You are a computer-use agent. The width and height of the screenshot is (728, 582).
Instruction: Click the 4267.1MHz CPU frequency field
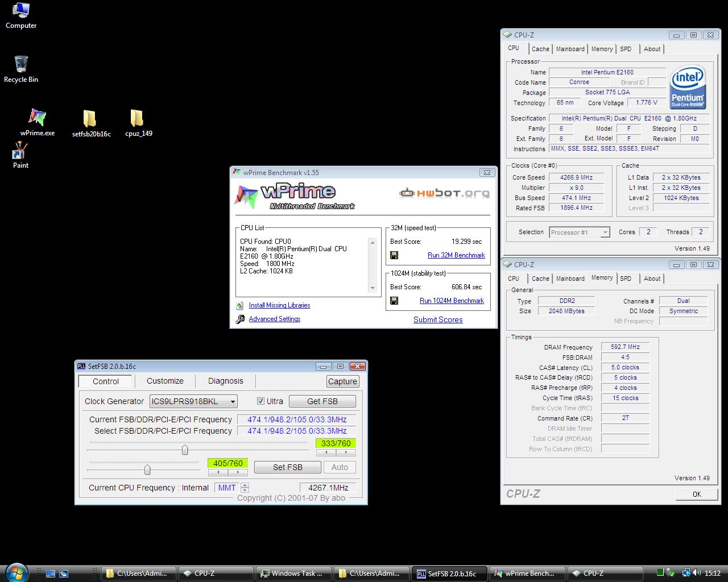[328, 488]
